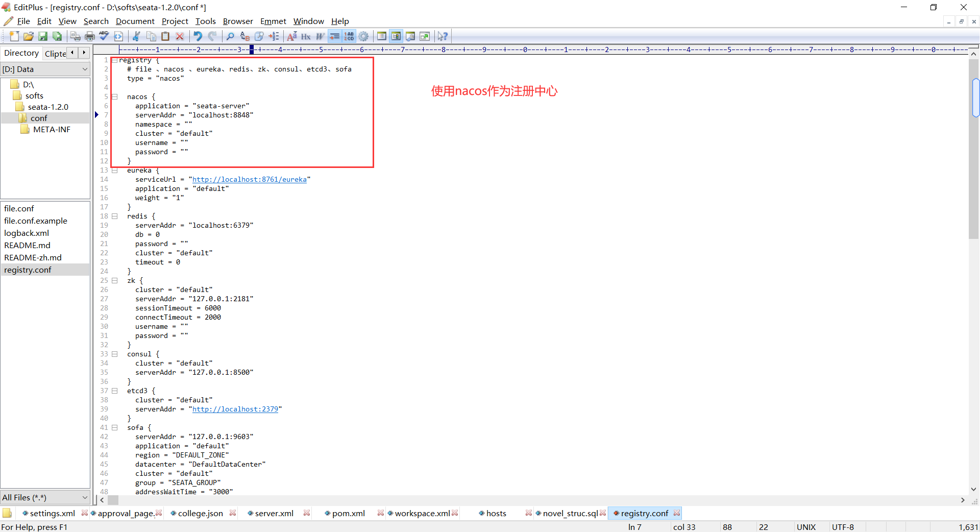Close the college.json tab with its X
Image resolution: width=980 pixels, height=532 pixels.
[233, 513]
